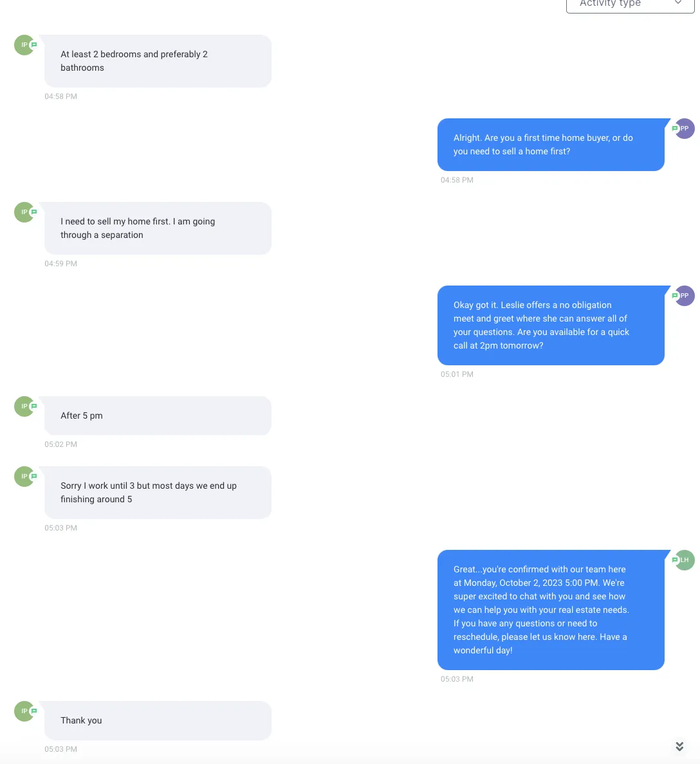
Task: Click IP avatar next to 'Thank you'
Action: pyautogui.click(x=24, y=711)
